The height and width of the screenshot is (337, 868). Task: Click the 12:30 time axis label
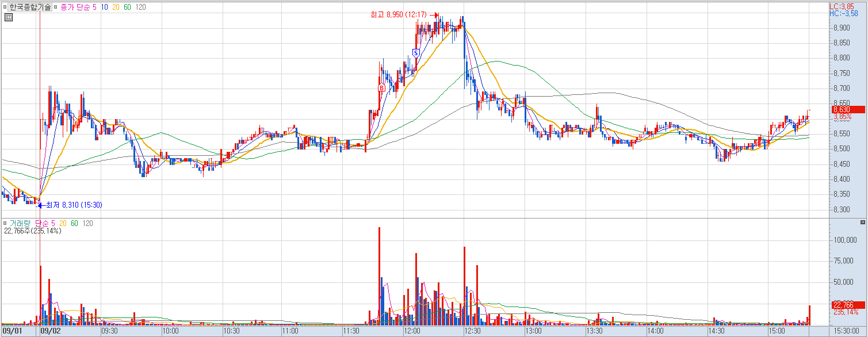[x=473, y=331]
